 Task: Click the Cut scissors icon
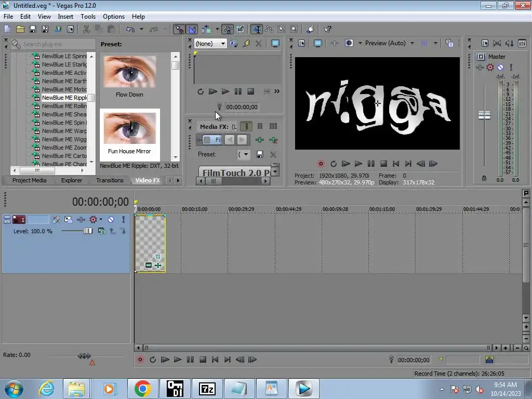pyautogui.click(x=87, y=29)
